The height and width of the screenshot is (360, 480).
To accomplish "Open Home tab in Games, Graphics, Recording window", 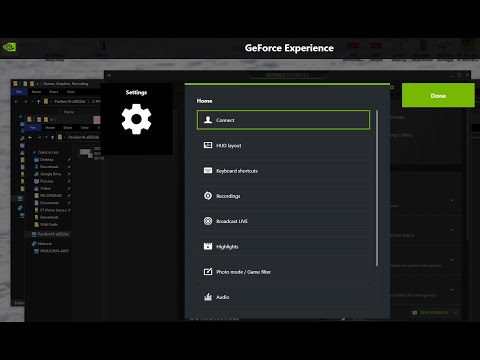I will click(x=36, y=92).
